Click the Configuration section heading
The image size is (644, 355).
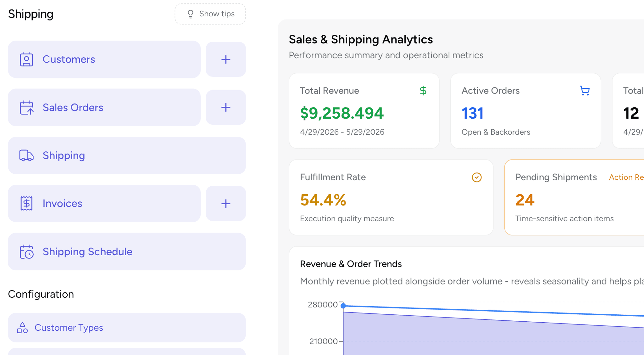coord(41,294)
